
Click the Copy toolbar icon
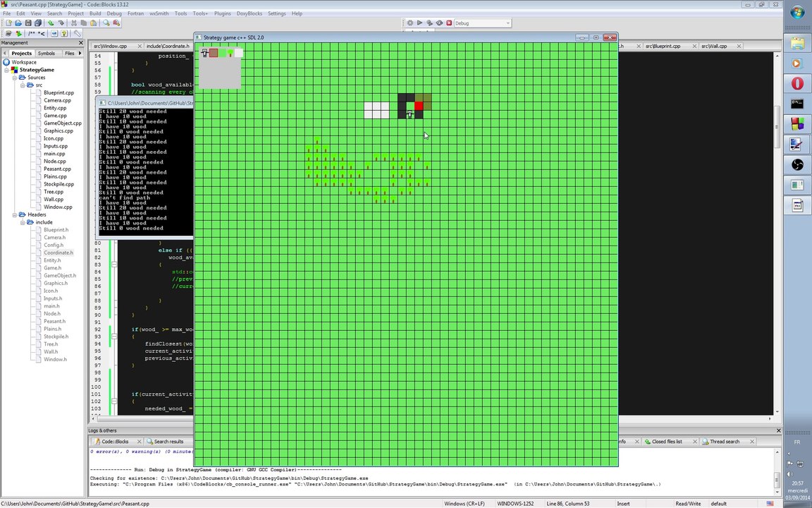click(83, 23)
